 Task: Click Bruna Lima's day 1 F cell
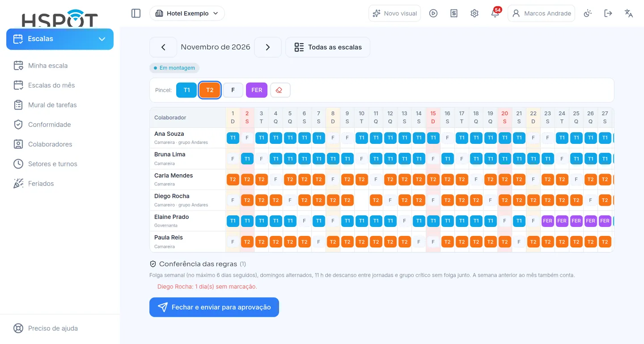click(233, 159)
